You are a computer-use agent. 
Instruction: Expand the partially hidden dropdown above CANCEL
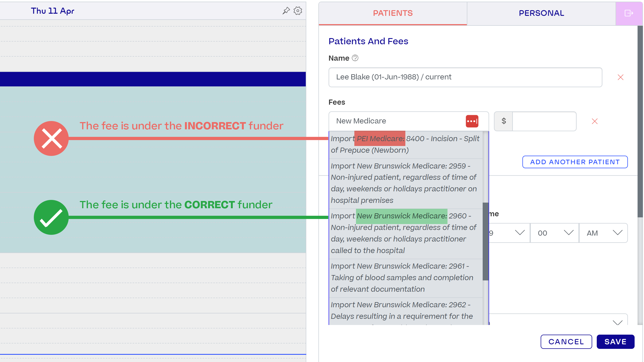pyautogui.click(x=558, y=320)
